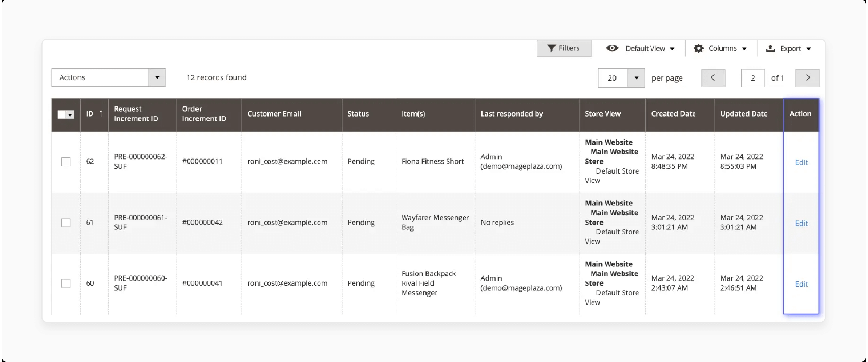Click Admin responder in row 60
868x362 pixels.
pyautogui.click(x=521, y=283)
